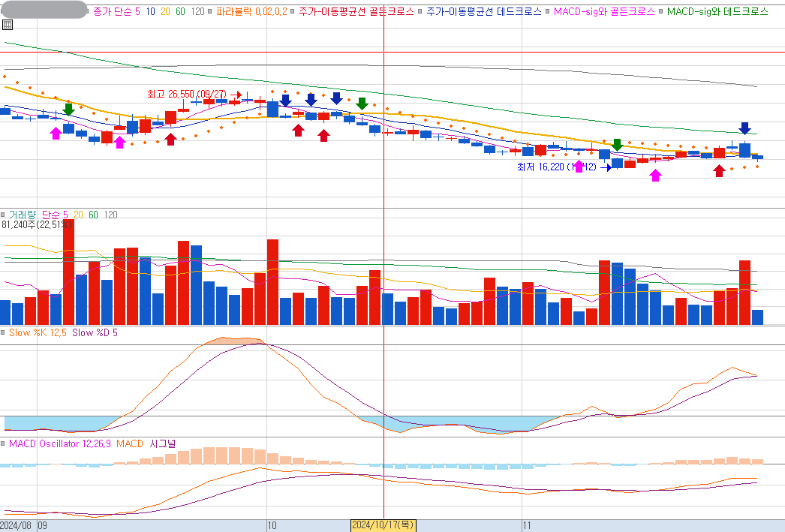Click square marker before 종가 단순 legend
The width and height of the screenshot is (785, 532).
click(x=88, y=11)
